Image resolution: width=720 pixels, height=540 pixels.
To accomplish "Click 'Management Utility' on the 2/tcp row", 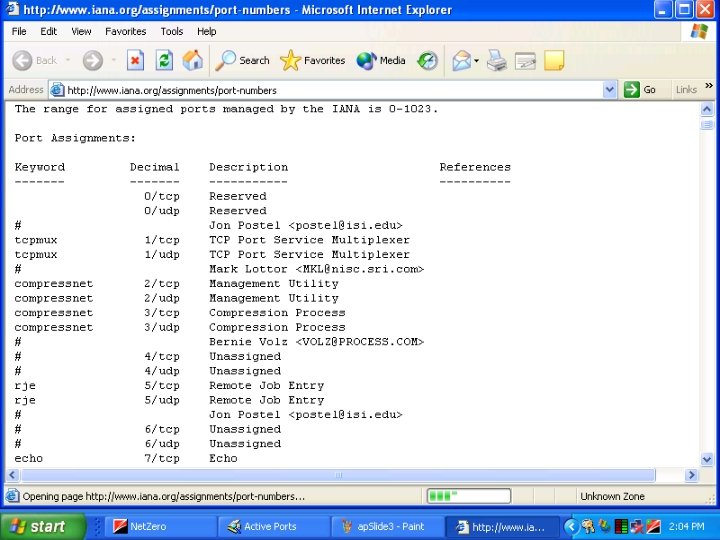I will coord(274,283).
